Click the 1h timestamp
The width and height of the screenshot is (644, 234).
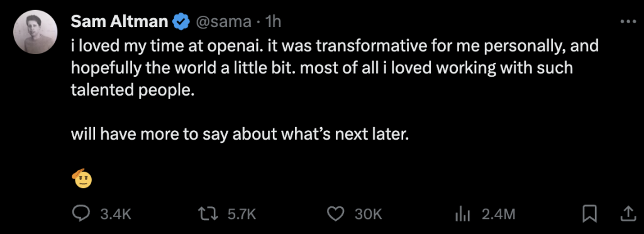tap(272, 22)
